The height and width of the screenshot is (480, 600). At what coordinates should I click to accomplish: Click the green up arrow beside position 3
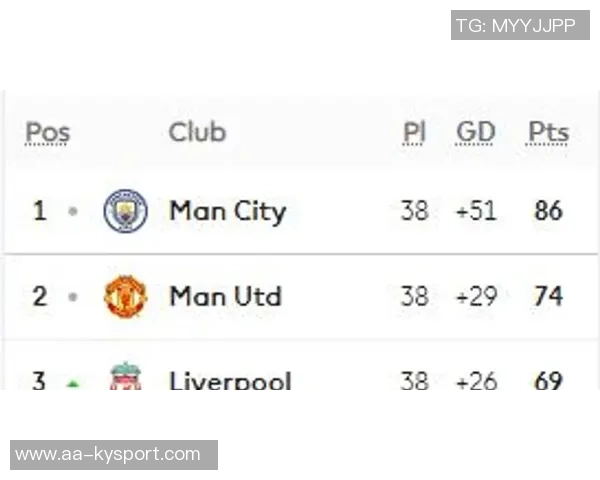coord(72,383)
